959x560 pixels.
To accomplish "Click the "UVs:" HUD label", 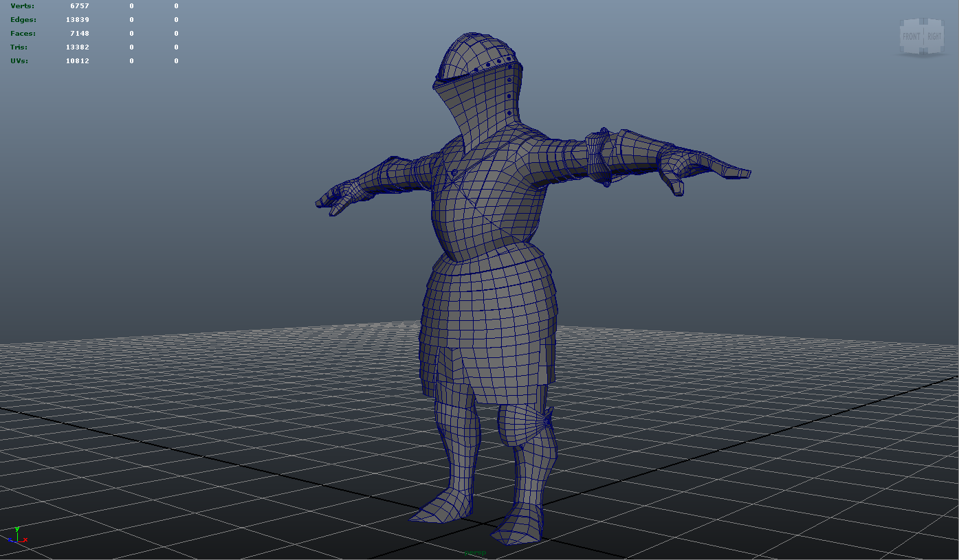I will 20,61.
